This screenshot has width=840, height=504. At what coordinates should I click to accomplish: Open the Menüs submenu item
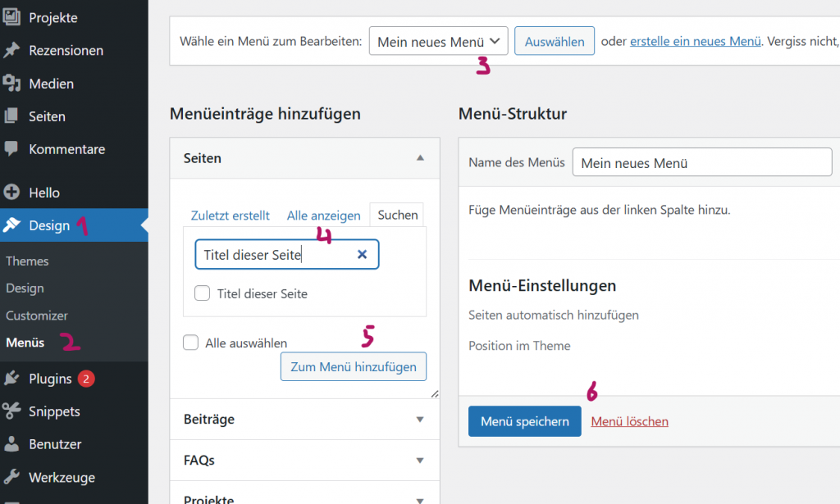tap(25, 343)
